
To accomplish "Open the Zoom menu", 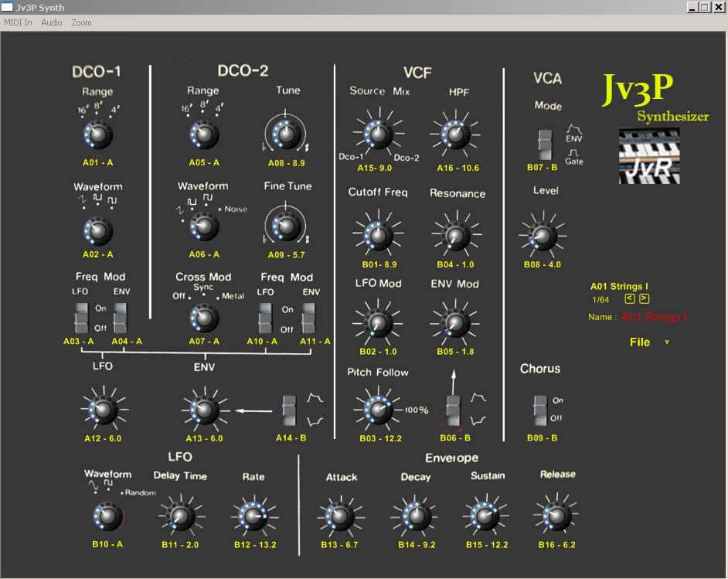I will [81, 22].
